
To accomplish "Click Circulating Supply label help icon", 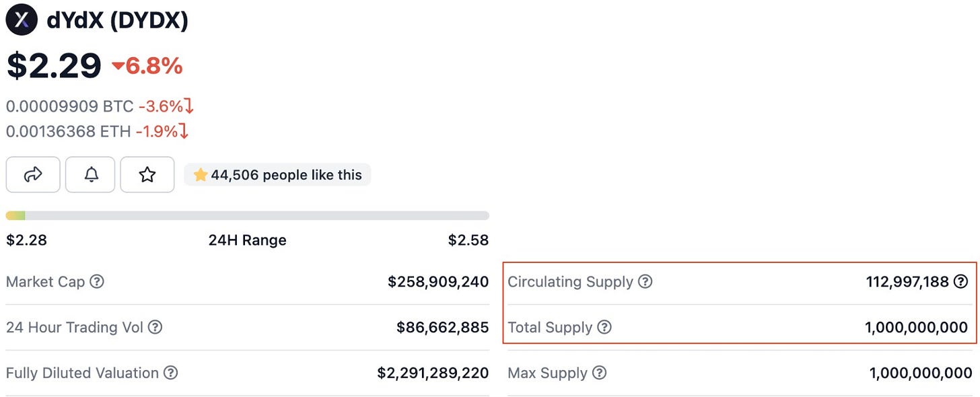I will click(645, 282).
